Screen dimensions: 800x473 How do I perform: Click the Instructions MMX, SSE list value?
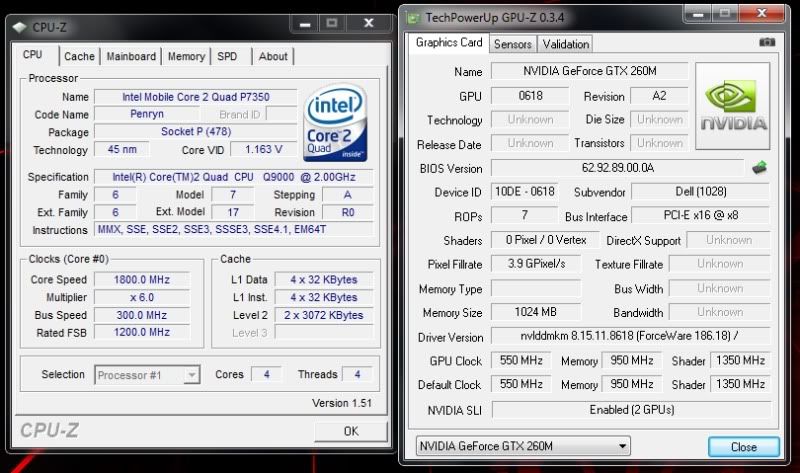coord(234,230)
